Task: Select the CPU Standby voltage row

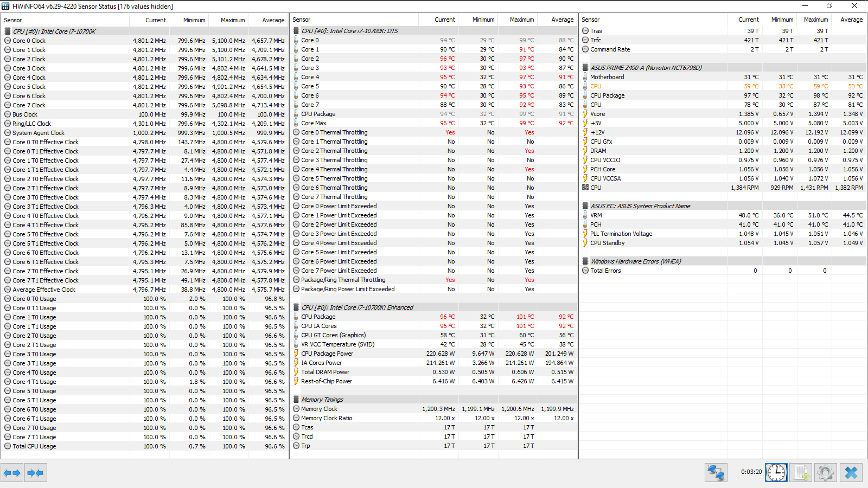Action: [x=723, y=243]
